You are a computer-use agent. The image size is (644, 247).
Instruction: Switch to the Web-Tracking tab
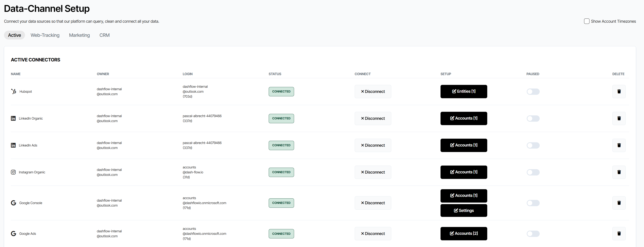[45, 35]
